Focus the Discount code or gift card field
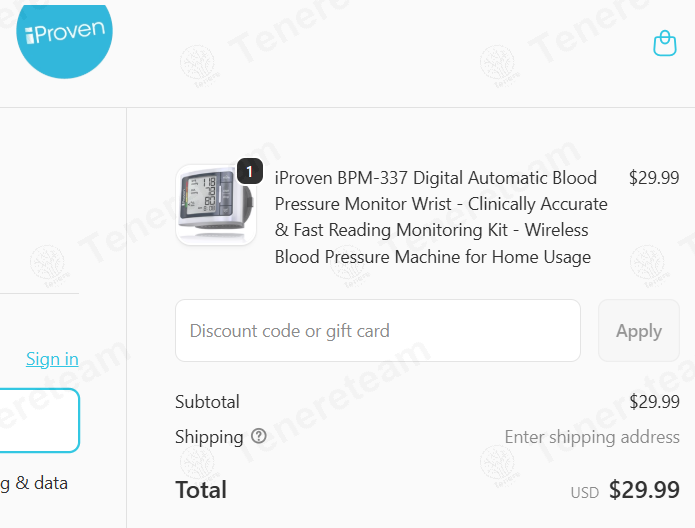This screenshot has height=528, width=695. 378,331
